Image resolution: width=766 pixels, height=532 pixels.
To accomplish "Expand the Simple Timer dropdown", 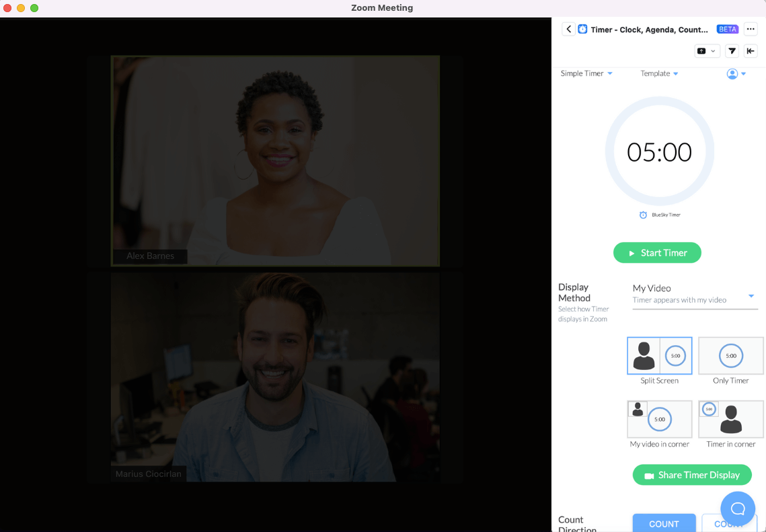I will tap(586, 73).
